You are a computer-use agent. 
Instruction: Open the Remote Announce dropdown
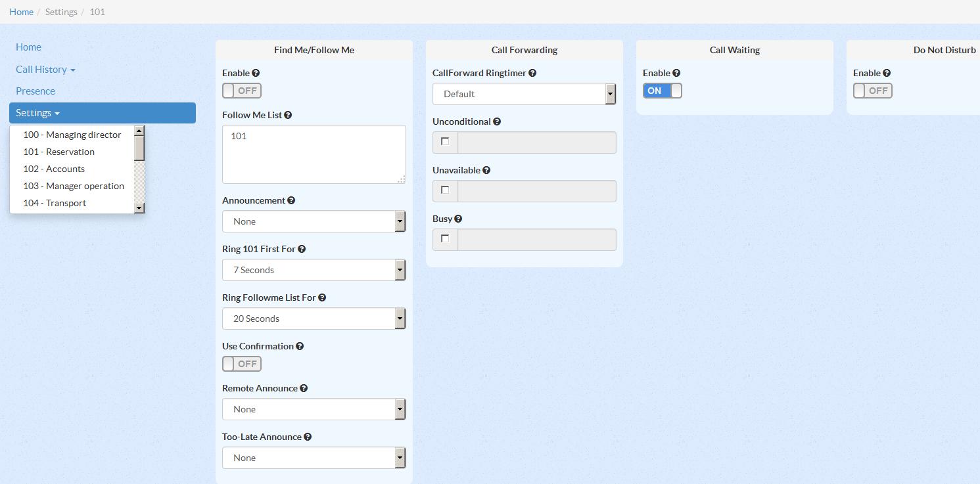314,409
